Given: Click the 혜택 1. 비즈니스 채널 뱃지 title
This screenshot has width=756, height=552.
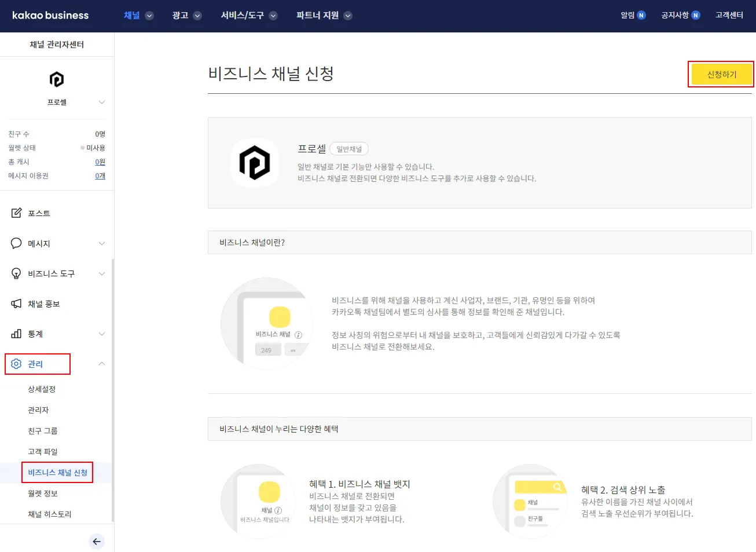Looking at the screenshot, I should tap(359, 484).
